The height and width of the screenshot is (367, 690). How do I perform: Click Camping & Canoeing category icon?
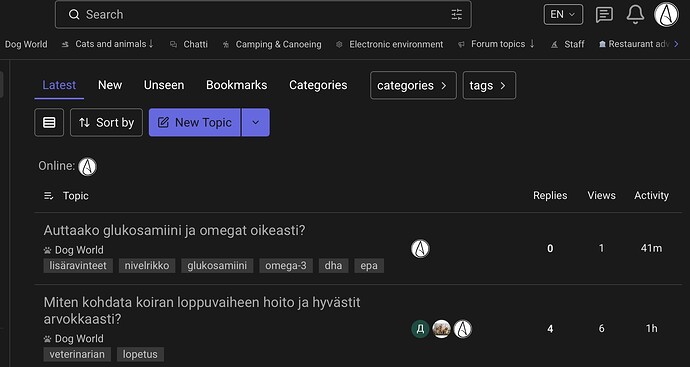tap(226, 44)
